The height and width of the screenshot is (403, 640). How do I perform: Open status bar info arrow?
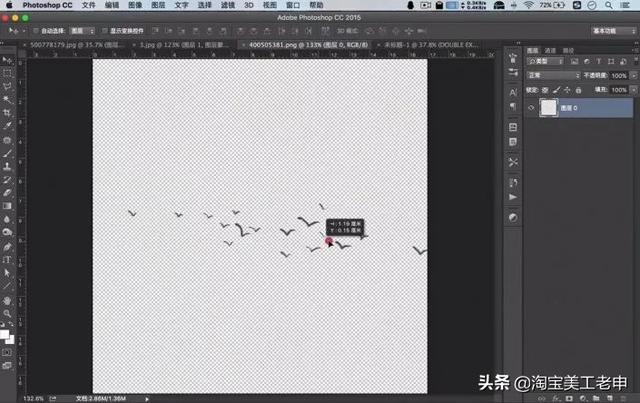147,399
